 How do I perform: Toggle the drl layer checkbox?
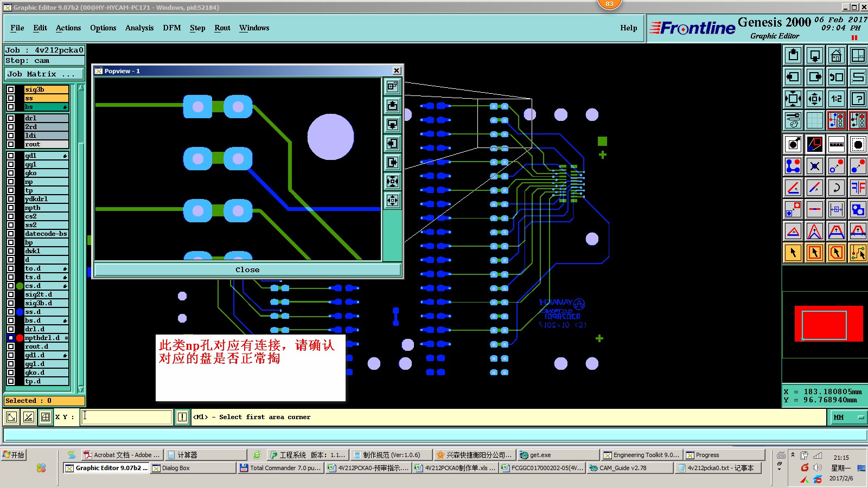tap(11, 118)
